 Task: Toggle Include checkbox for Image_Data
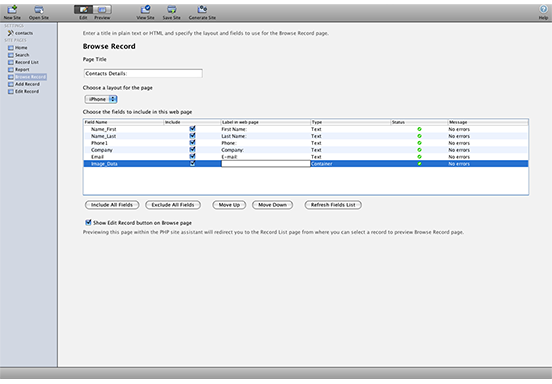tap(192, 164)
